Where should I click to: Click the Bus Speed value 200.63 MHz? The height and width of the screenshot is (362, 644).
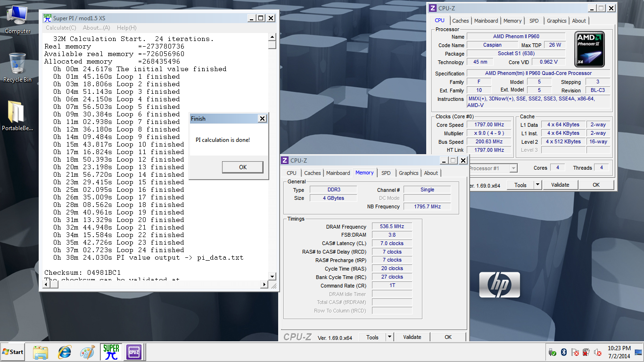tap(489, 142)
